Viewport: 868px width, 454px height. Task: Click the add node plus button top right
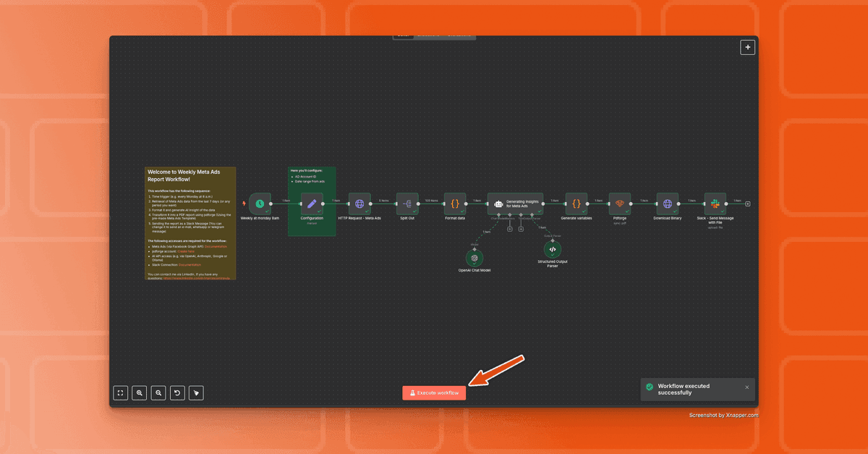[748, 47]
